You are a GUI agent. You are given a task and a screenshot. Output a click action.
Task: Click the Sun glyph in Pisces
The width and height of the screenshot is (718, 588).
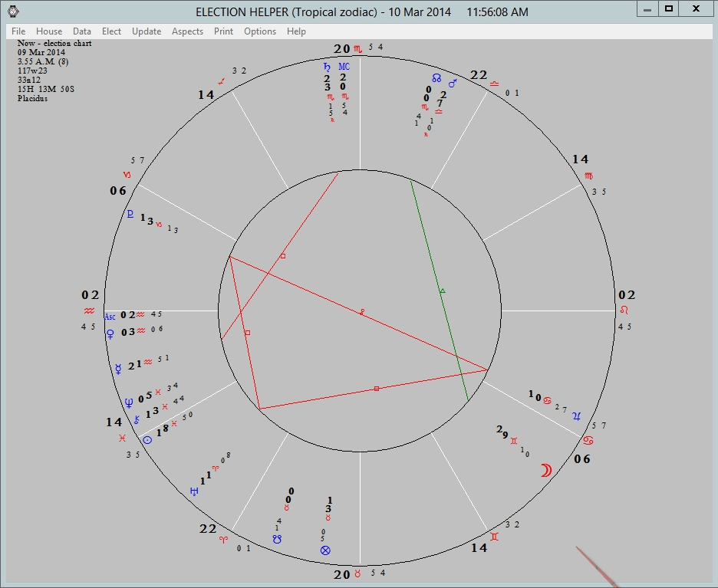coord(147,440)
